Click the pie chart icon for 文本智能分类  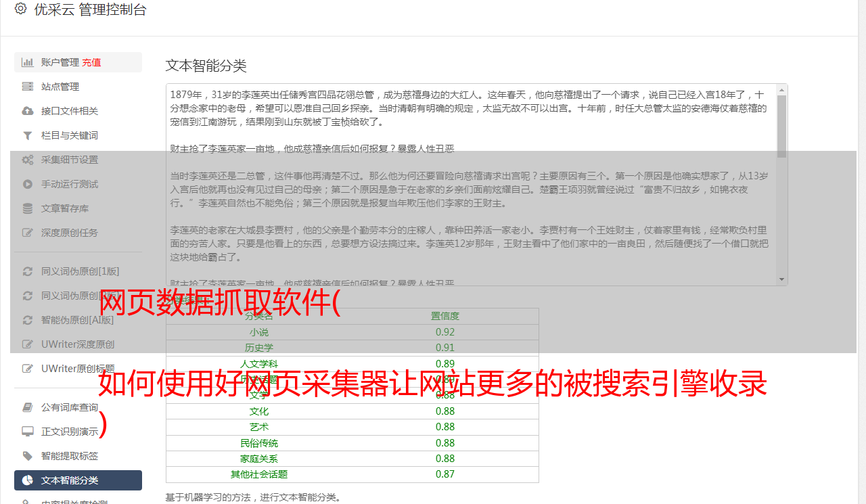click(x=28, y=480)
